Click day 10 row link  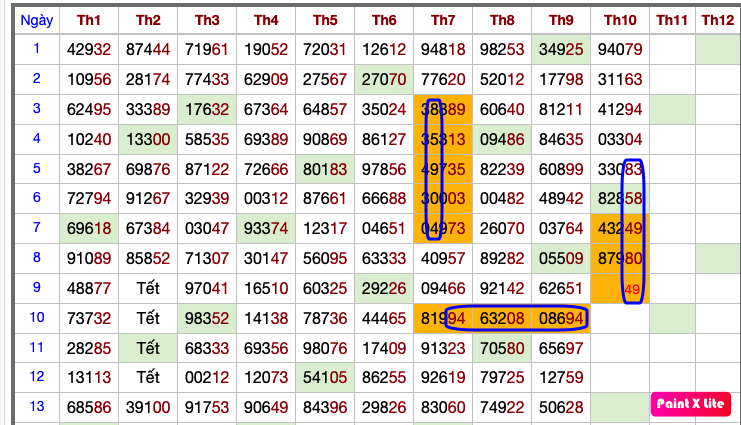(37, 317)
